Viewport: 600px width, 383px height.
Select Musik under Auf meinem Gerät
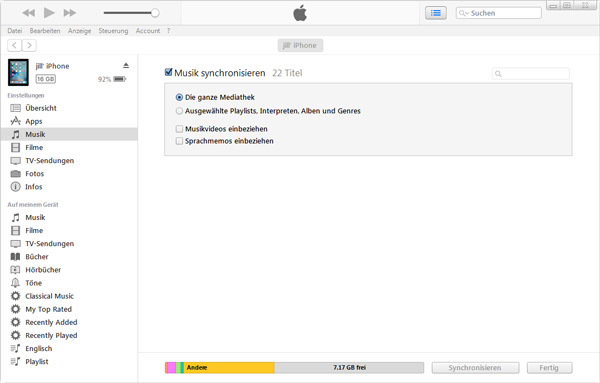coord(69,217)
